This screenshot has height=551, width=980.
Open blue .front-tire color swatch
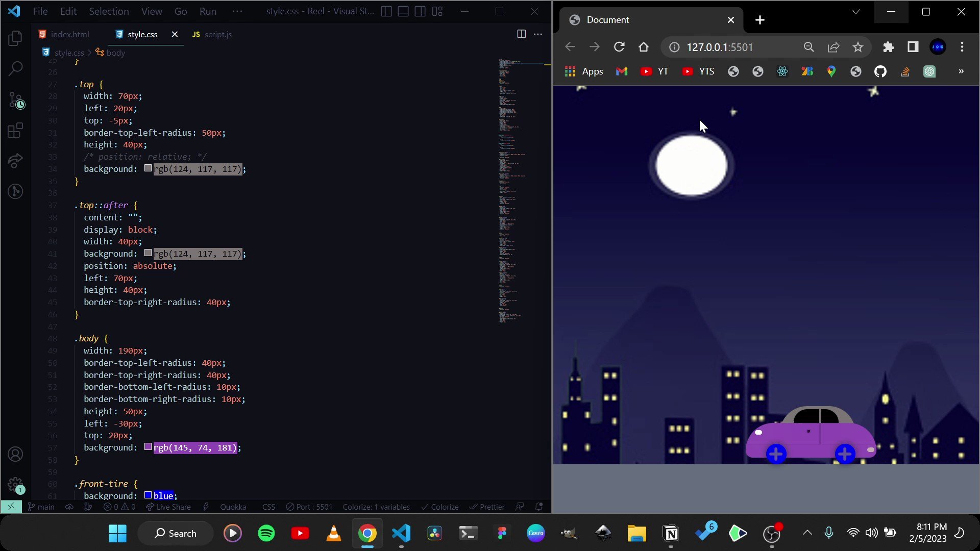point(148,495)
